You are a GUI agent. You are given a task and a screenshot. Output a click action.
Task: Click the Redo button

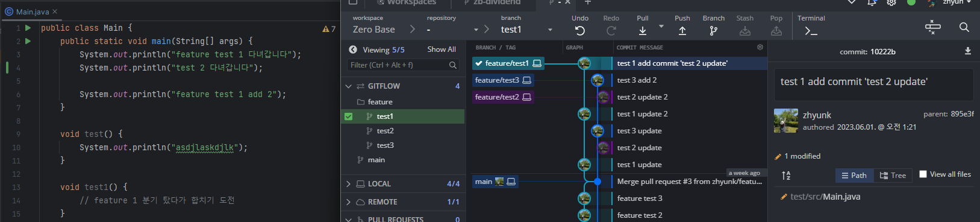(x=611, y=25)
